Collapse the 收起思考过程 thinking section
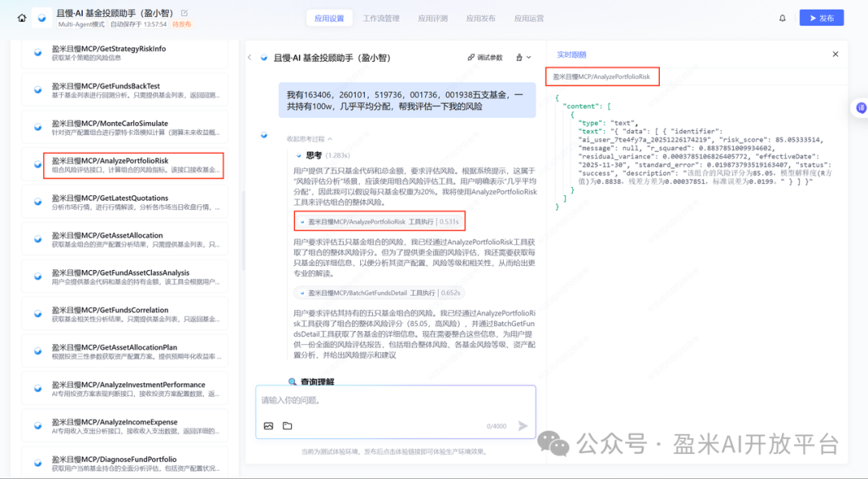 [309, 139]
